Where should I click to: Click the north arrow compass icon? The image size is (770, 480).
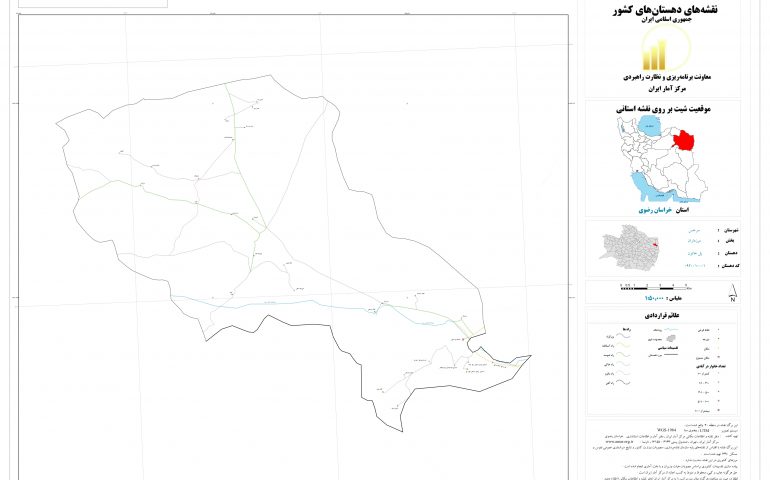pos(732,294)
